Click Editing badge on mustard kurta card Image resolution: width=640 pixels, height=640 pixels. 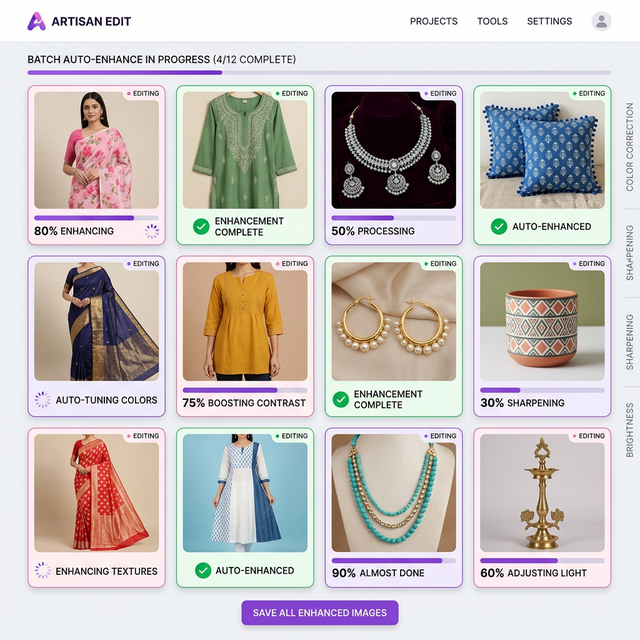[292, 264]
